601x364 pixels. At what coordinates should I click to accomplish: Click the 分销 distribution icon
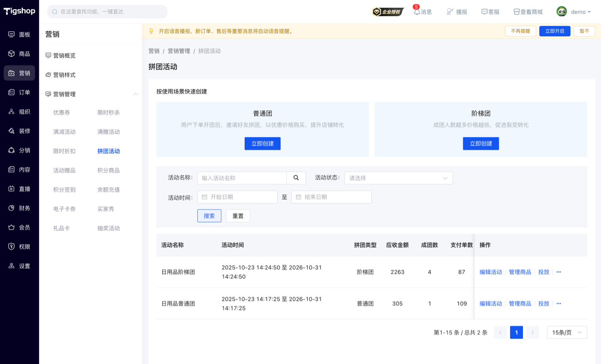coord(11,150)
